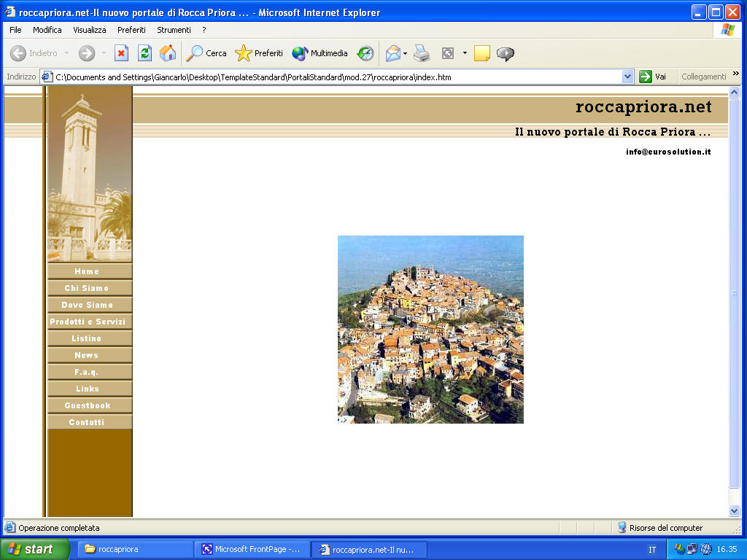Click the Collegamenti links label
The height and width of the screenshot is (560, 747).
click(x=704, y=77)
